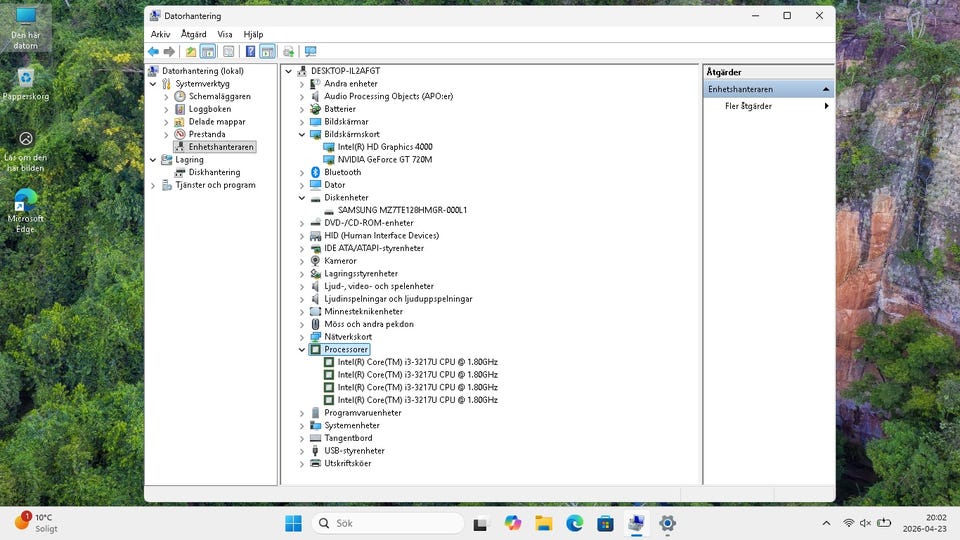Expand the Bluetooth category
The width and height of the screenshot is (960, 540).
pyautogui.click(x=302, y=172)
